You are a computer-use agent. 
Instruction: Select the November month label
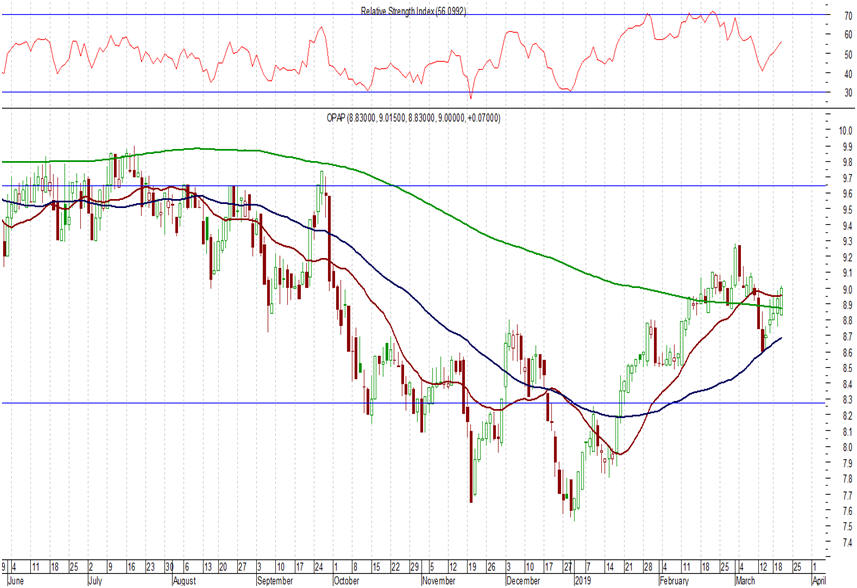439,580
